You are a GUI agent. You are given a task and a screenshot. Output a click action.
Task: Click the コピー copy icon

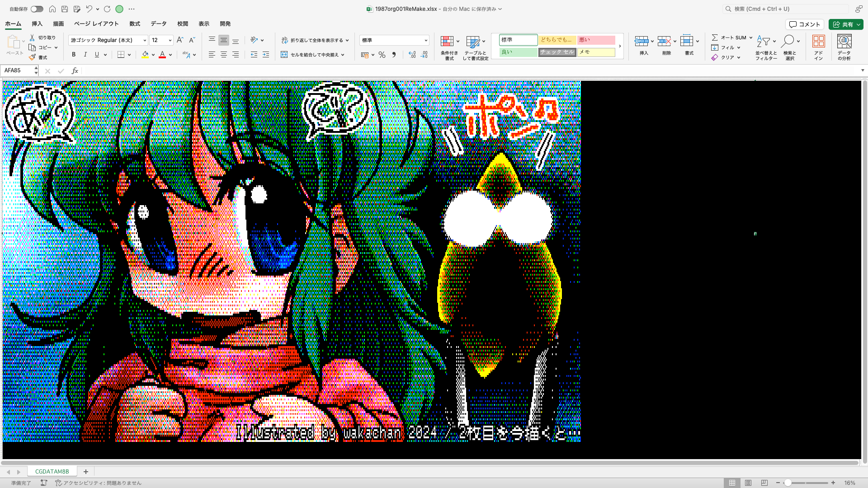click(32, 47)
